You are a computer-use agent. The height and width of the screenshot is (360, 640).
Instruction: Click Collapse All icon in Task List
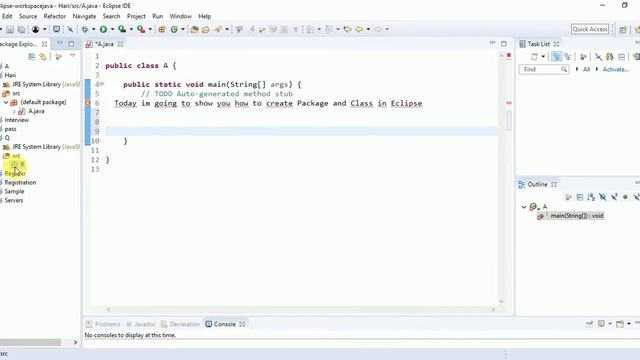pyautogui.click(x=622, y=57)
